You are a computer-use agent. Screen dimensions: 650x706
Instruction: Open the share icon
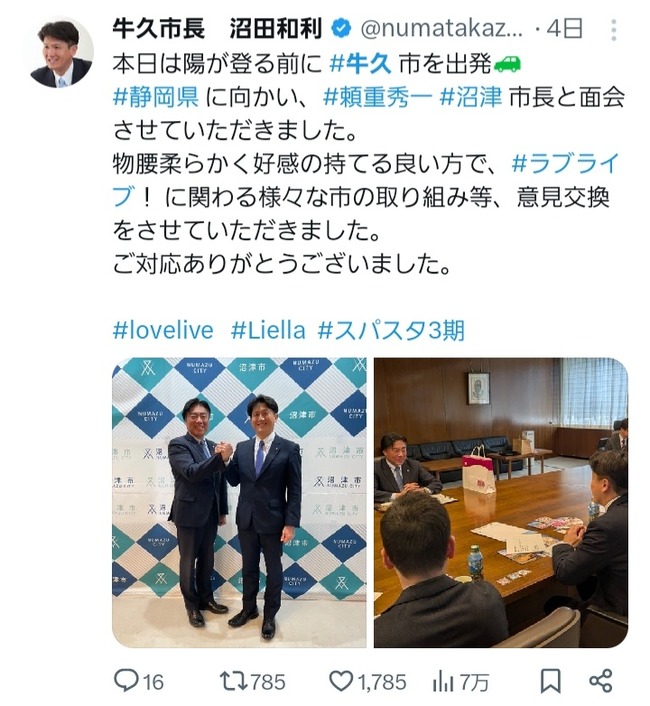pyautogui.click(x=600, y=680)
